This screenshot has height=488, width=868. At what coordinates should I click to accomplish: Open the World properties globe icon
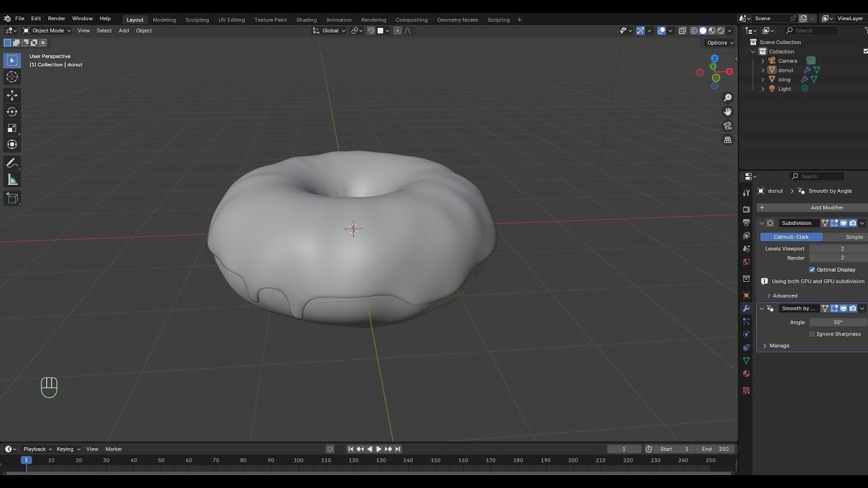pos(747,262)
